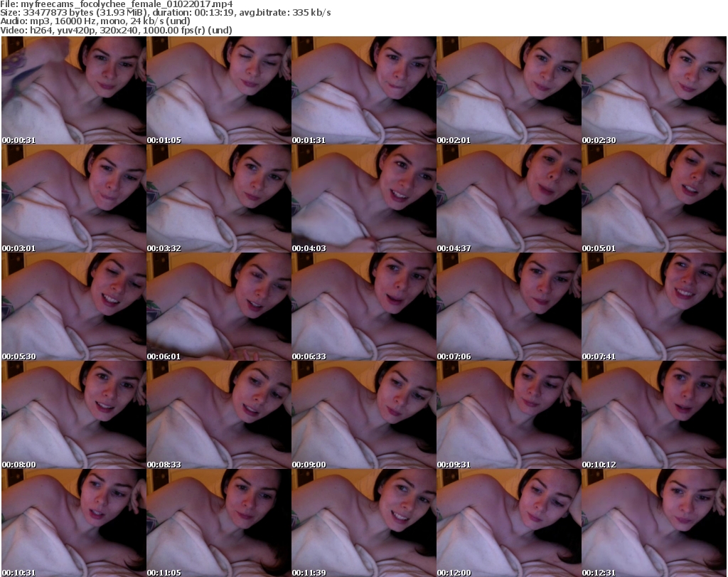Click the 00:11:39 video frame
728x577 pixels.
click(x=364, y=523)
